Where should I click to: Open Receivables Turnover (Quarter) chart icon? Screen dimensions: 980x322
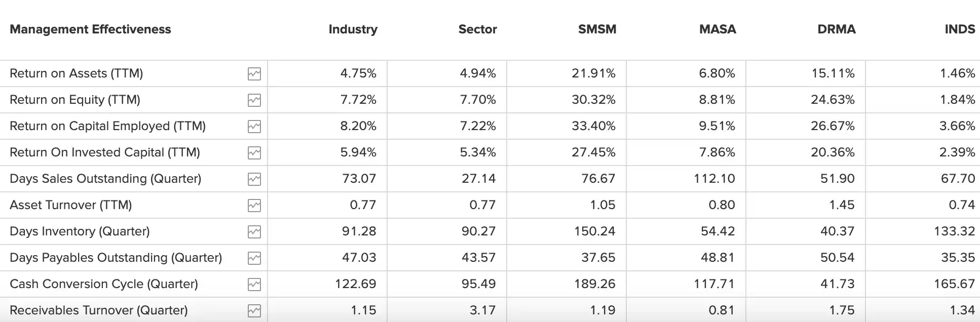pos(254,311)
